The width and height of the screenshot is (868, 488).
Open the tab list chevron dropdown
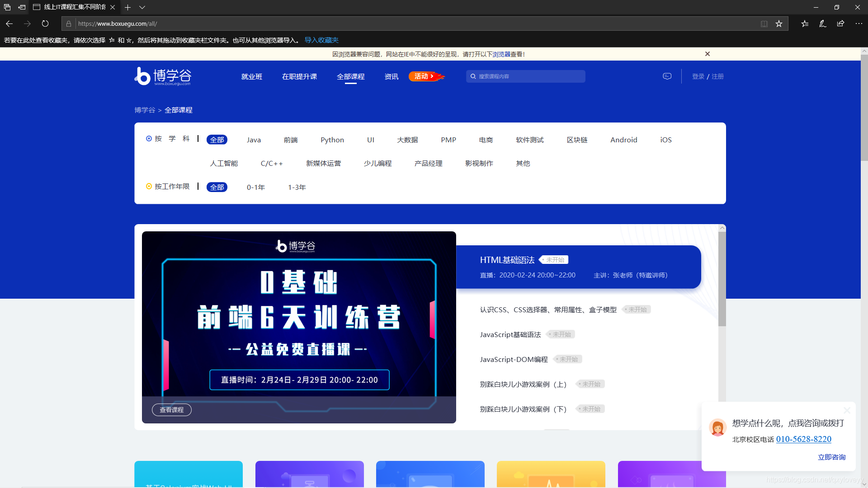click(x=142, y=7)
